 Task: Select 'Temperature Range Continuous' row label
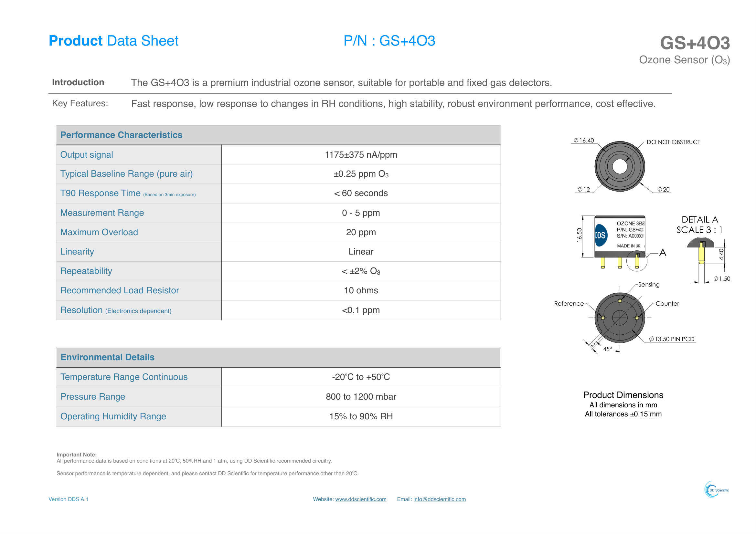click(124, 377)
